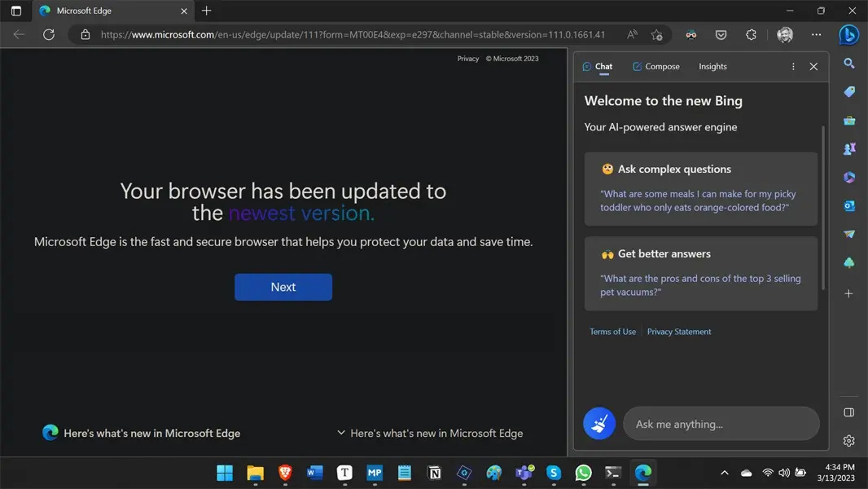Open Drop via the paper plane icon
This screenshot has height=489, width=868.
click(848, 234)
